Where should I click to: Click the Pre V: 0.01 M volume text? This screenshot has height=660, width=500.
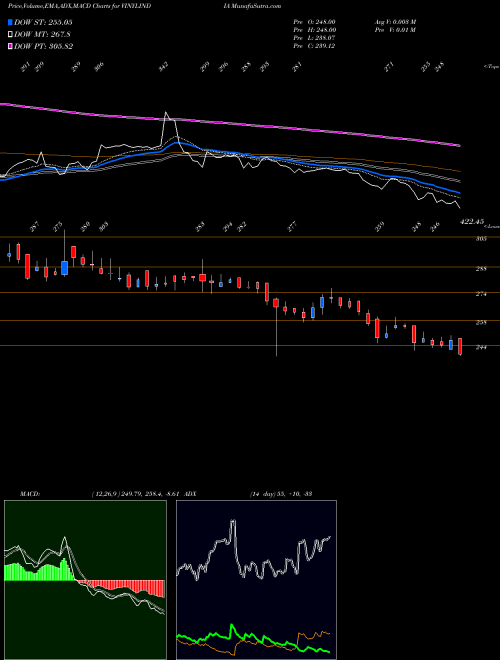click(395, 30)
